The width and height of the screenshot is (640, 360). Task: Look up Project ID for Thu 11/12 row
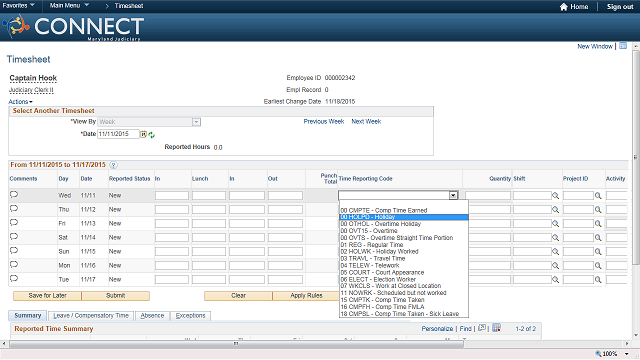[x=598, y=210]
